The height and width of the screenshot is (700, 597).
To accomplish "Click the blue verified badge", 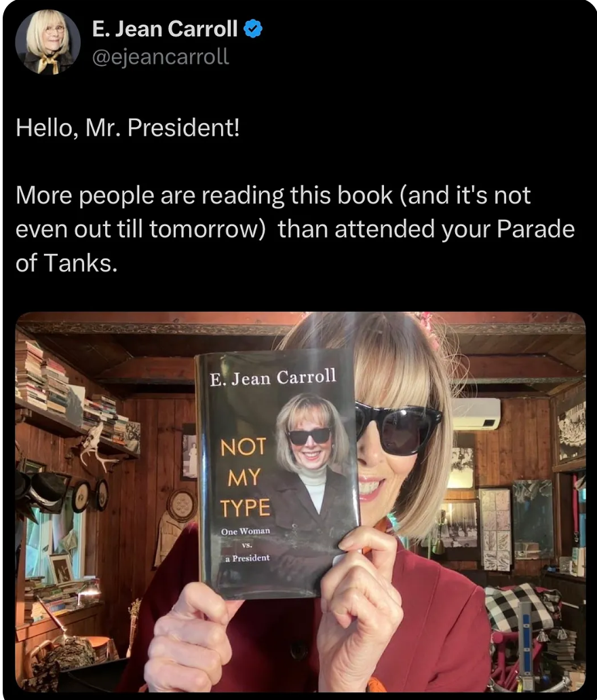I will click(253, 29).
